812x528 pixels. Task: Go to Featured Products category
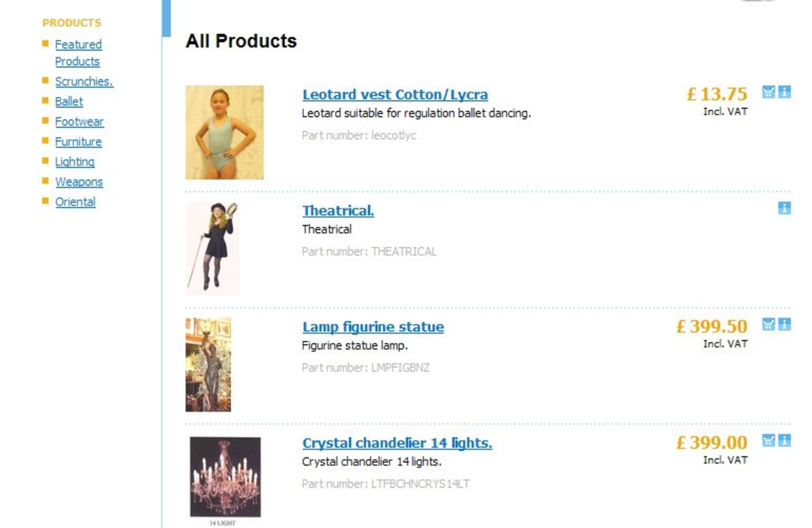click(x=78, y=45)
